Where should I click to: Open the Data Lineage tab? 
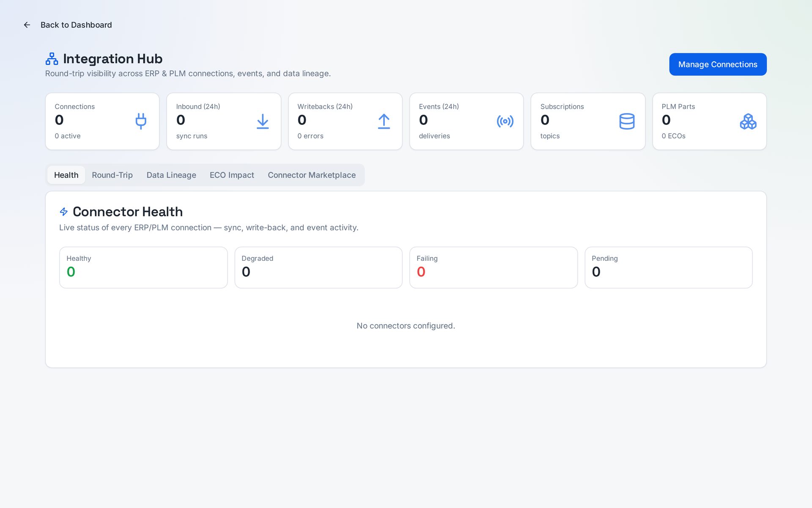[171, 175]
